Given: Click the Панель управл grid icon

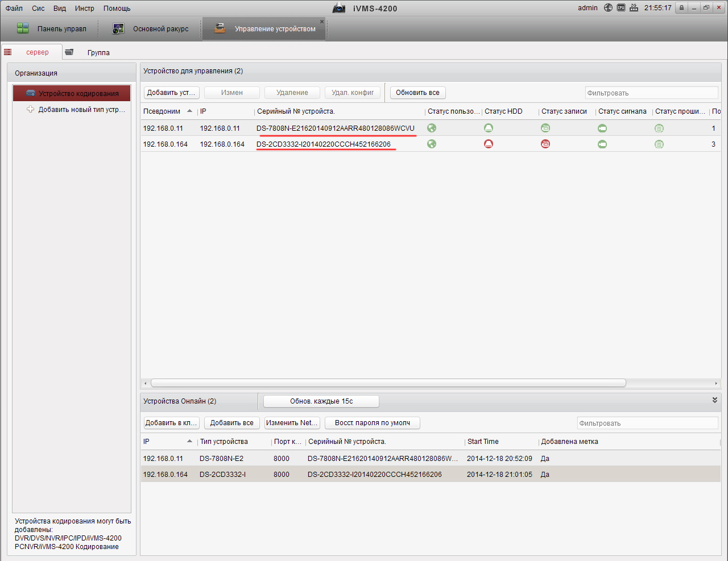Looking at the screenshot, I should pyautogui.click(x=23, y=28).
